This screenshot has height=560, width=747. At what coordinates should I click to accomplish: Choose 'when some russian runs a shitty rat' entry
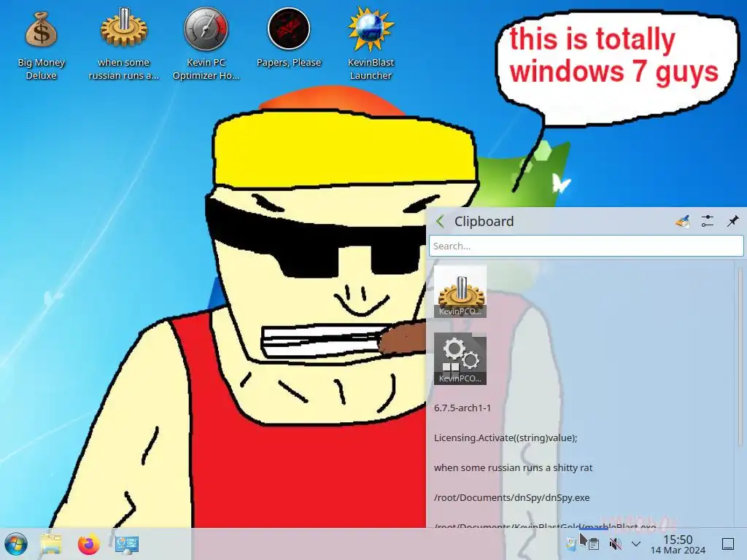[x=513, y=468]
